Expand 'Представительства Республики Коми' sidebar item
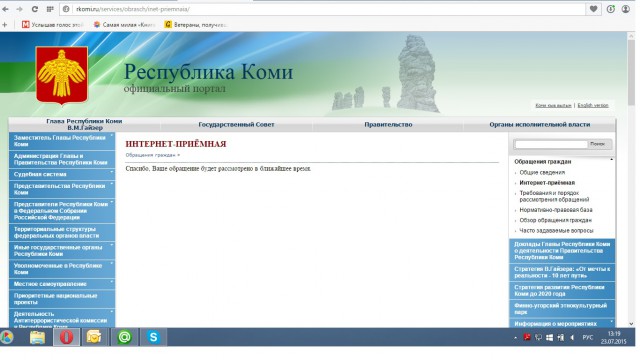This screenshot has width=640, height=360. pyautogui.click(x=62, y=189)
